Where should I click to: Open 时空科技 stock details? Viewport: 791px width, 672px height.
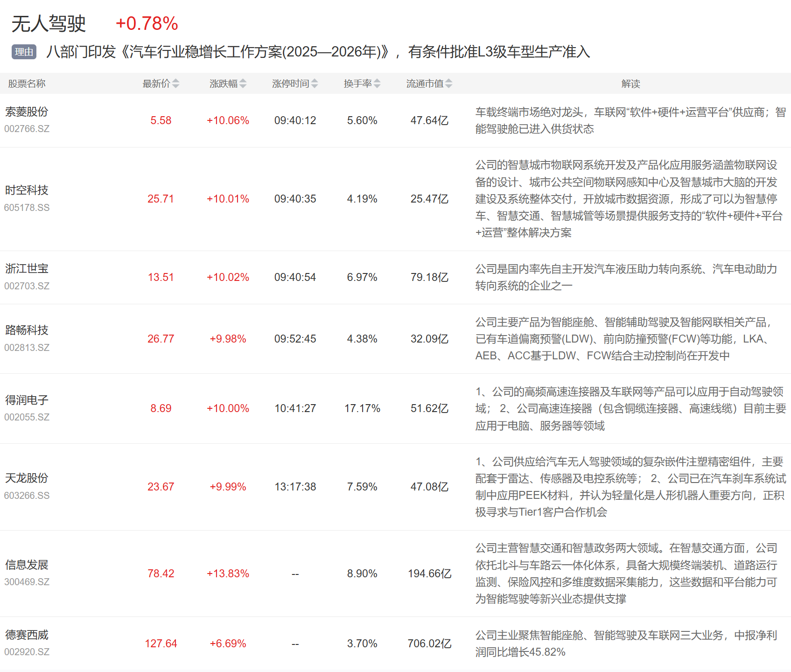click(x=27, y=190)
